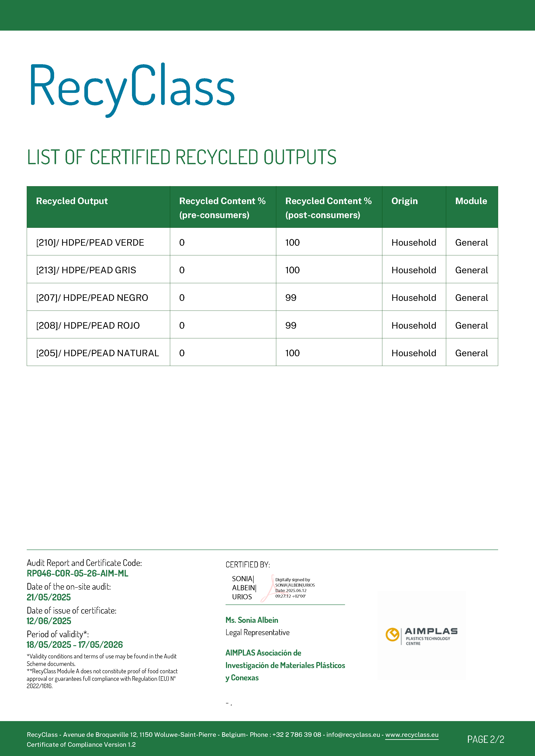Click the Origin column header
Screen dimensions: 535x756
[x=404, y=201]
